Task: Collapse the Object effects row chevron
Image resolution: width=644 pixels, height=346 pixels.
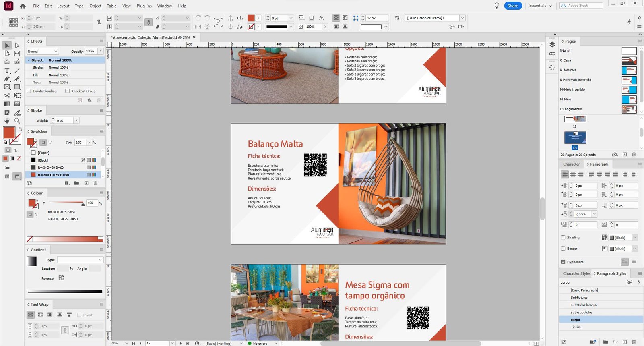Action: pos(29,60)
